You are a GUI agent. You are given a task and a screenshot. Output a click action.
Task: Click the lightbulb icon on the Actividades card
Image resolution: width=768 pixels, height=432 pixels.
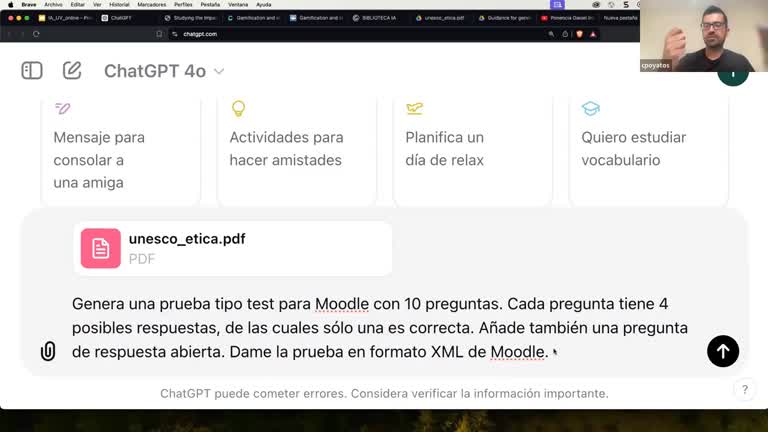pyautogui.click(x=238, y=108)
